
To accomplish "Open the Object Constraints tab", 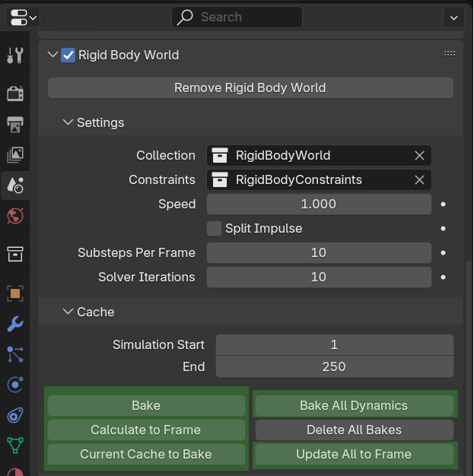I will point(15,415).
